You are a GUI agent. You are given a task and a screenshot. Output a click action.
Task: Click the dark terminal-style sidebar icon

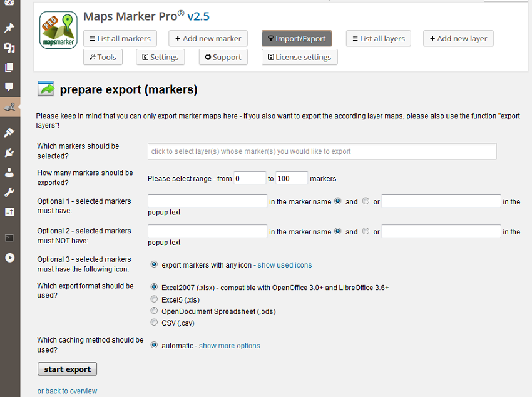pyautogui.click(x=9, y=238)
